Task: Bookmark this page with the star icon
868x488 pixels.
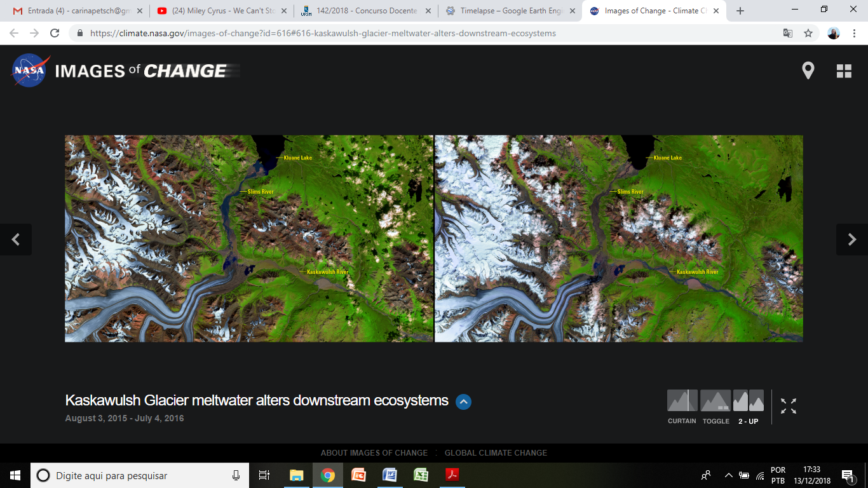Action: pyautogui.click(x=808, y=33)
